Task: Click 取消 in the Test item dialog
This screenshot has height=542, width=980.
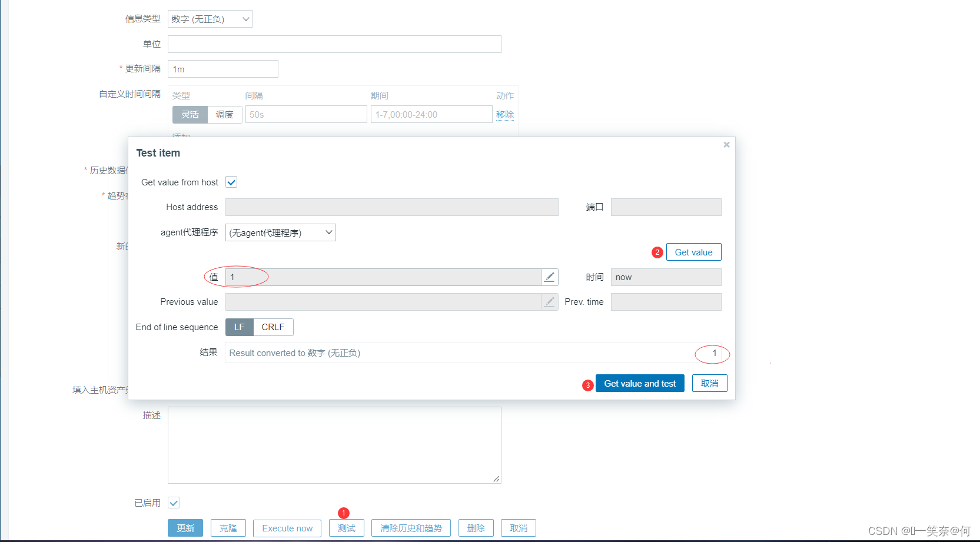Action: (x=710, y=383)
